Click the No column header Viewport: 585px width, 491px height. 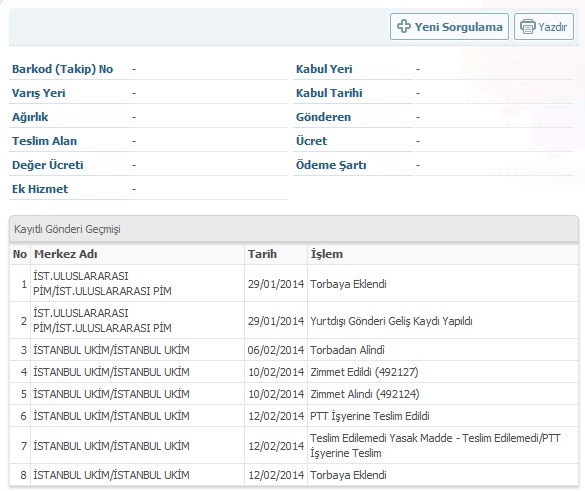[x=20, y=254]
